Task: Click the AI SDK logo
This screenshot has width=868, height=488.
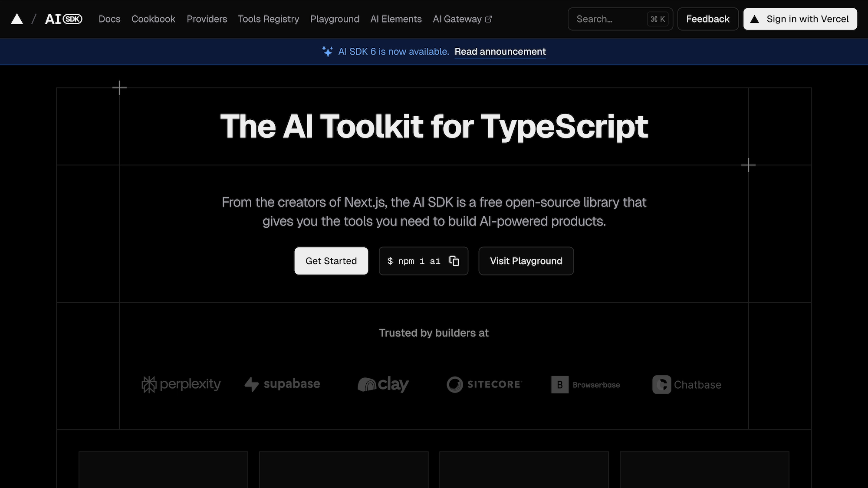Action: [63, 19]
